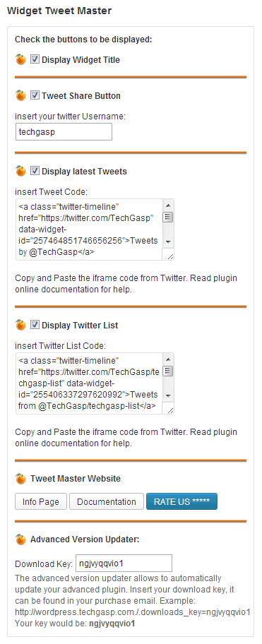Viewport: 262px width, 644px height.
Task: Click orange icon beside Display Widget Title
Action: point(20,59)
